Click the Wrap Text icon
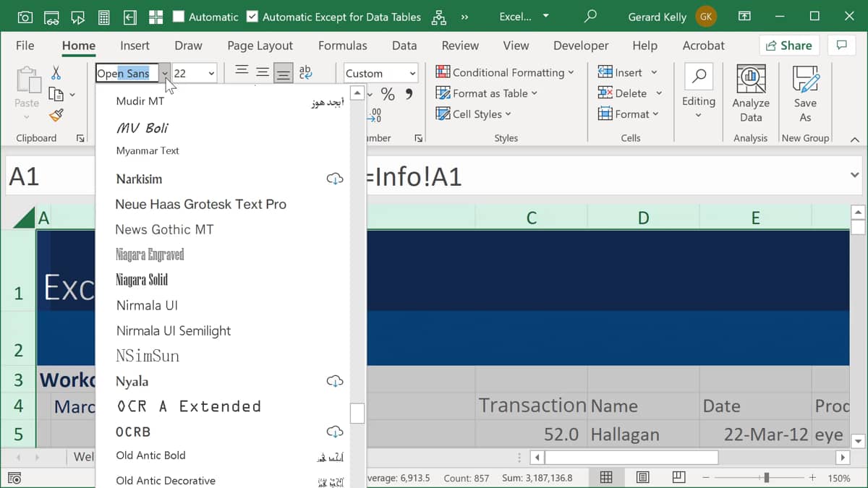 (x=305, y=72)
